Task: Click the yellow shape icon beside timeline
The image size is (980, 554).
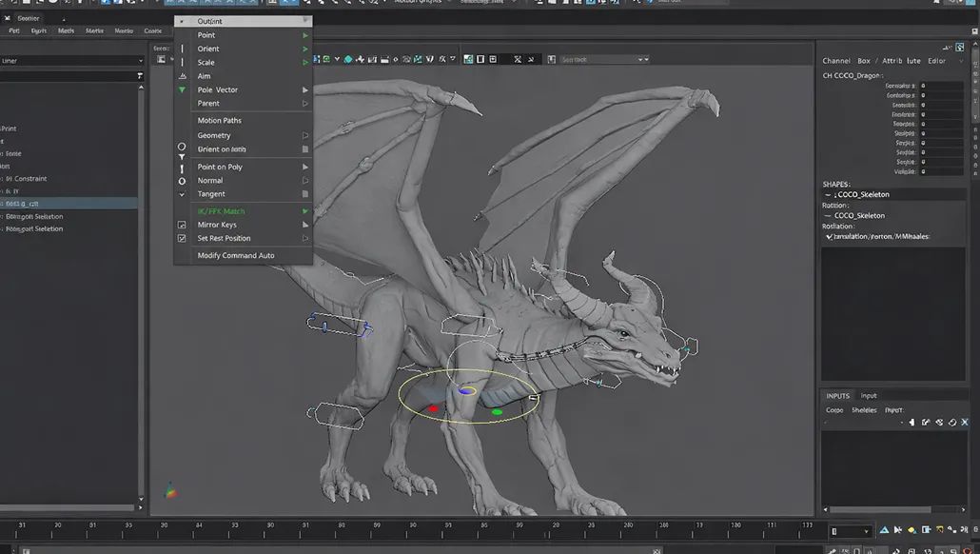Action: tap(911, 530)
